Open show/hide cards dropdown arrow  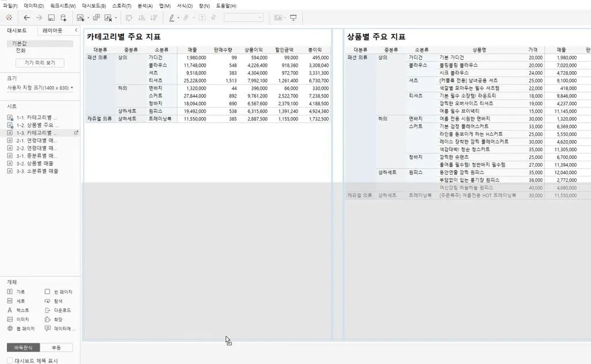285,18
